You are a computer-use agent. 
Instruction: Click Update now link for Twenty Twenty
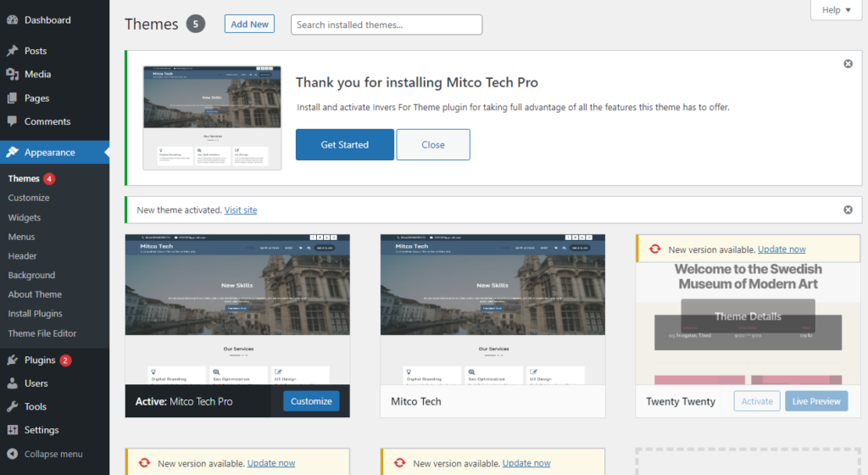click(x=782, y=249)
